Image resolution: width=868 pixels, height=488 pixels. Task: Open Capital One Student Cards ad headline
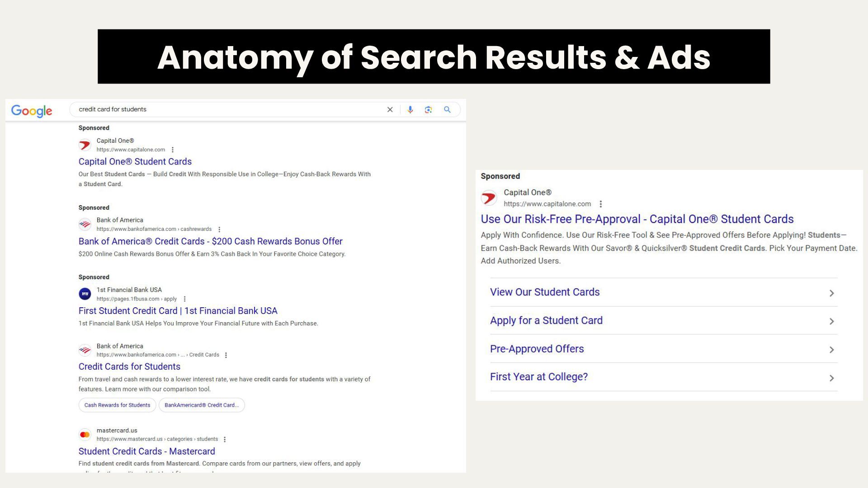point(135,162)
